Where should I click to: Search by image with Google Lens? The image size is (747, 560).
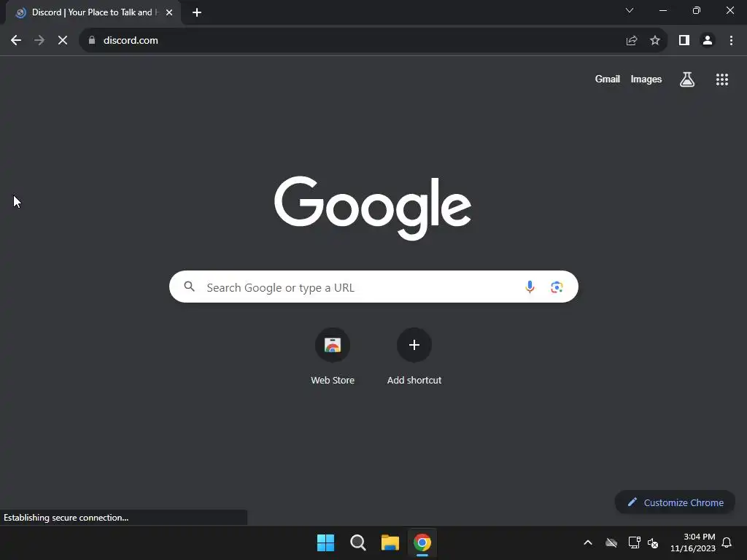click(557, 287)
